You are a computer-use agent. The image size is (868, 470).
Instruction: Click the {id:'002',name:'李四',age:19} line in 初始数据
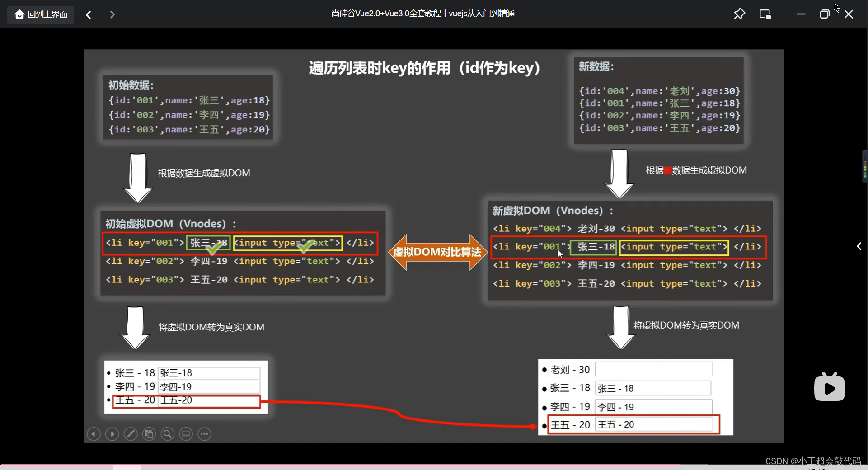click(189, 115)
